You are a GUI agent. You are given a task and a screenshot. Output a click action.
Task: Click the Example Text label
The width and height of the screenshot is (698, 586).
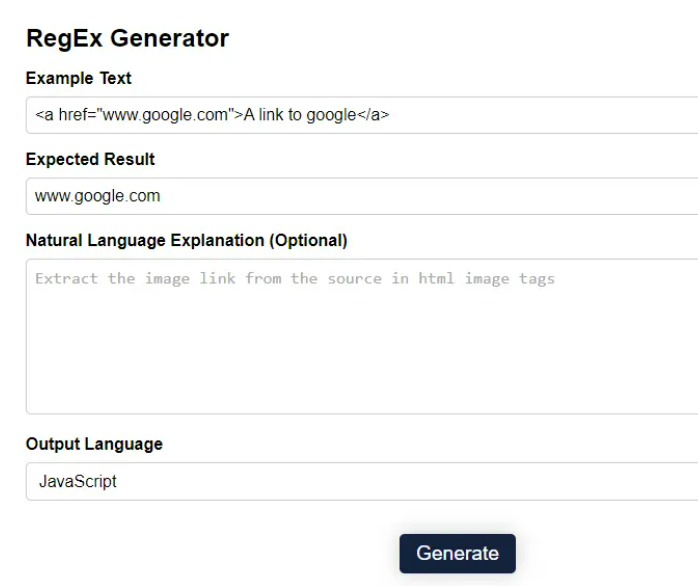point(78,78)
